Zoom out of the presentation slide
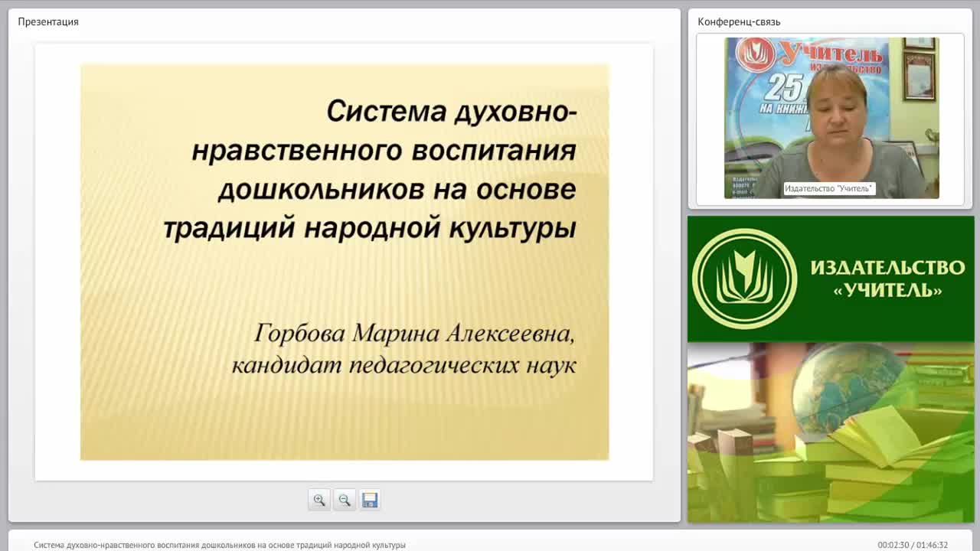980x551 pixels. pos(345,500)
